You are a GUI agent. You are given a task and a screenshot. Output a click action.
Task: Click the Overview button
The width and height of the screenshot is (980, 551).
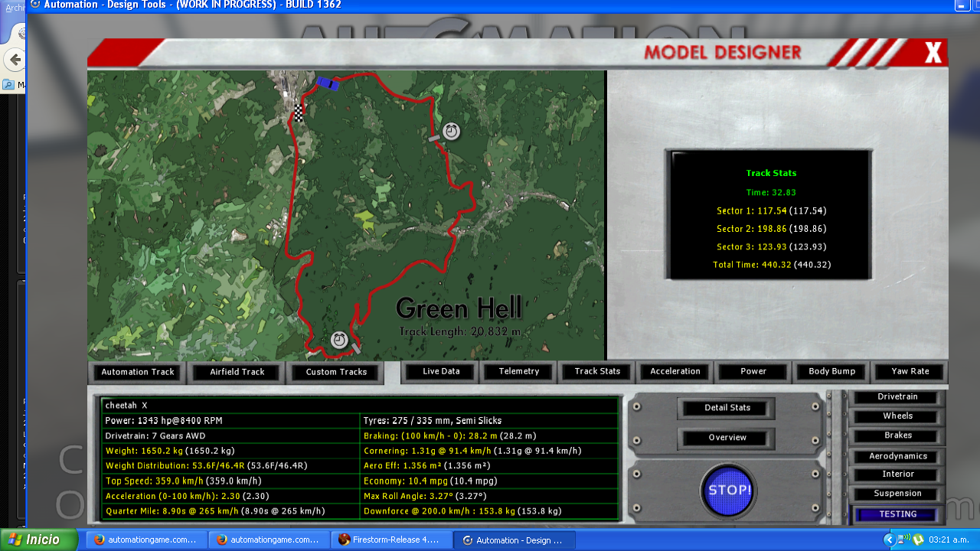tap(727, 438)
